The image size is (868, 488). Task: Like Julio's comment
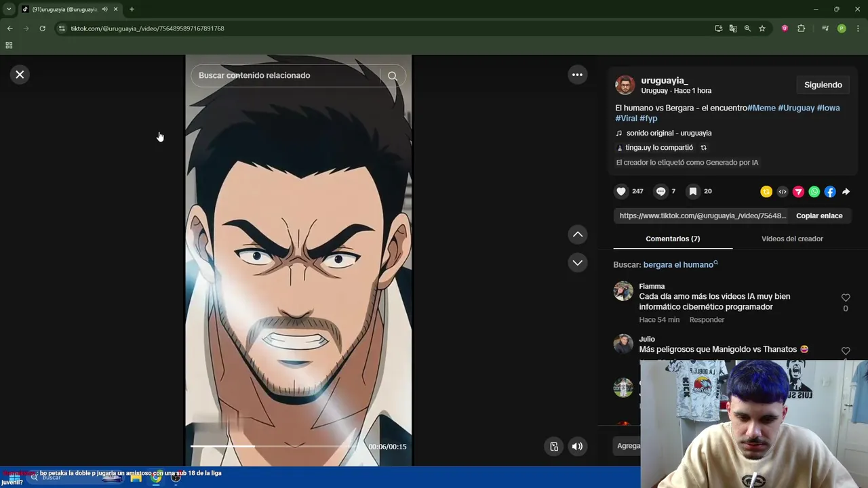846,351
